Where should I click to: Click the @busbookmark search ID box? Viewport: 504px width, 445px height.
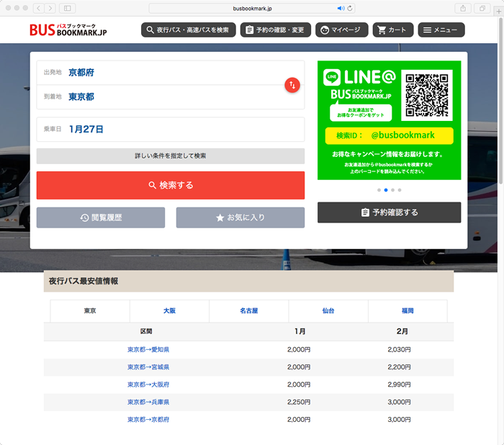390,135
